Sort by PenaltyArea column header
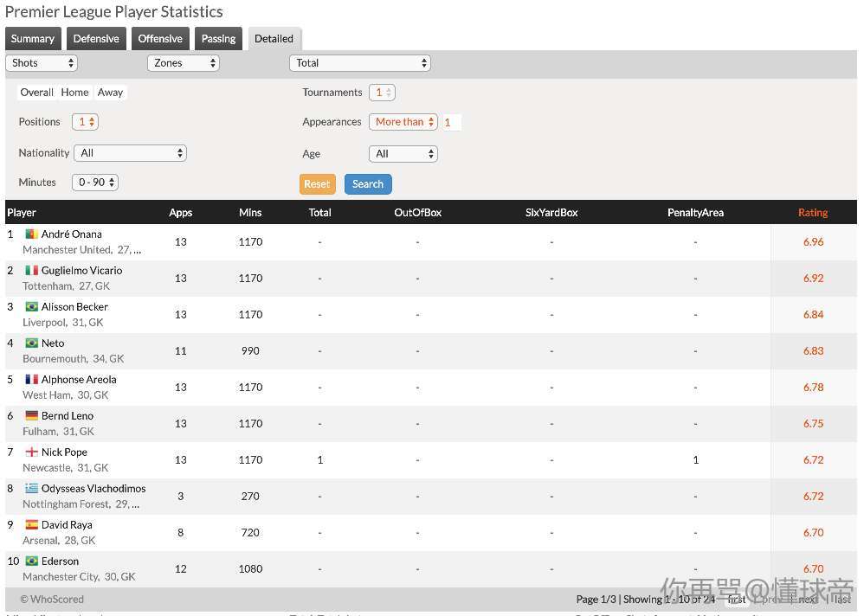Image resolution: width=864 pixels, height=616 pixels. pyautogui.click(x=695, y=213)
